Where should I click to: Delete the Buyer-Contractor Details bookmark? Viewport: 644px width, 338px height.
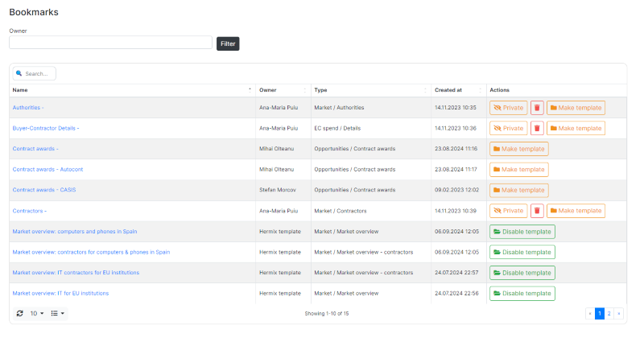537,128
